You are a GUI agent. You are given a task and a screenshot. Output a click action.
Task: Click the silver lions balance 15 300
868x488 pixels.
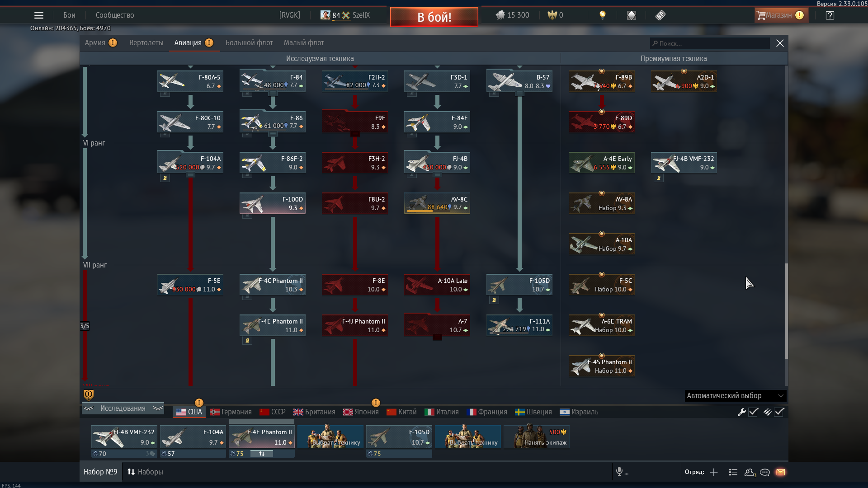point(512,15)
